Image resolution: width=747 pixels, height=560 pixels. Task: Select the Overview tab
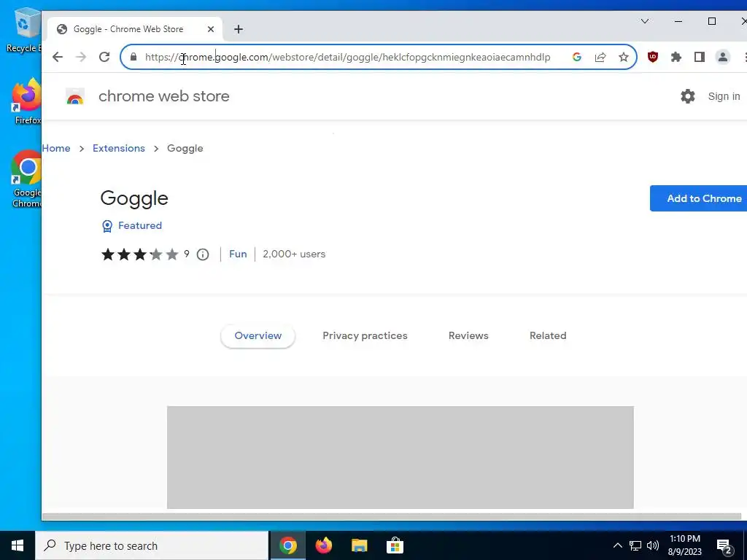pyautogui.click(x=258, y=335)
